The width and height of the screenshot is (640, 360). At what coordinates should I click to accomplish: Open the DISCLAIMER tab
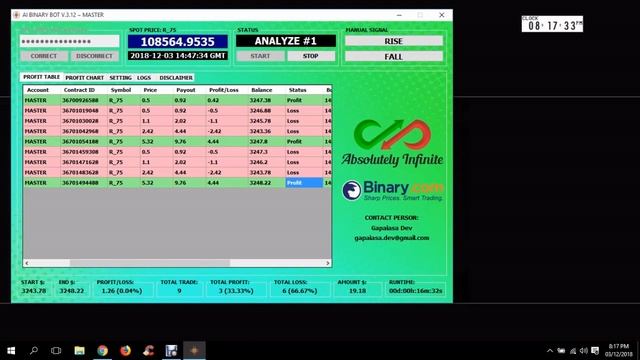(x=176, y=78)
